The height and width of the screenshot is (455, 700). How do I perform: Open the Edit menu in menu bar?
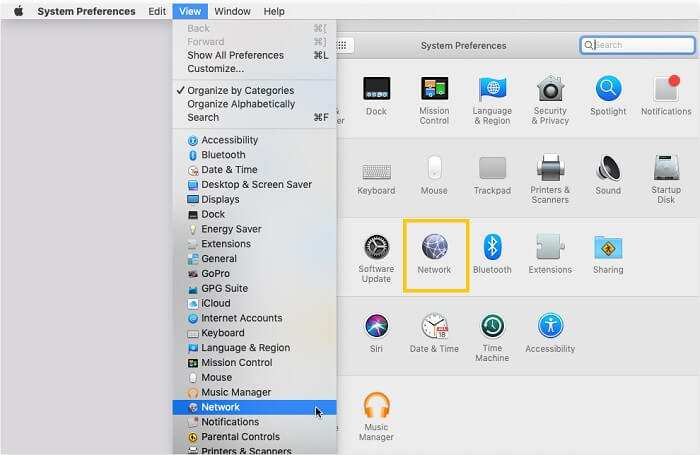pyautogui.click(x=157, y=11)
